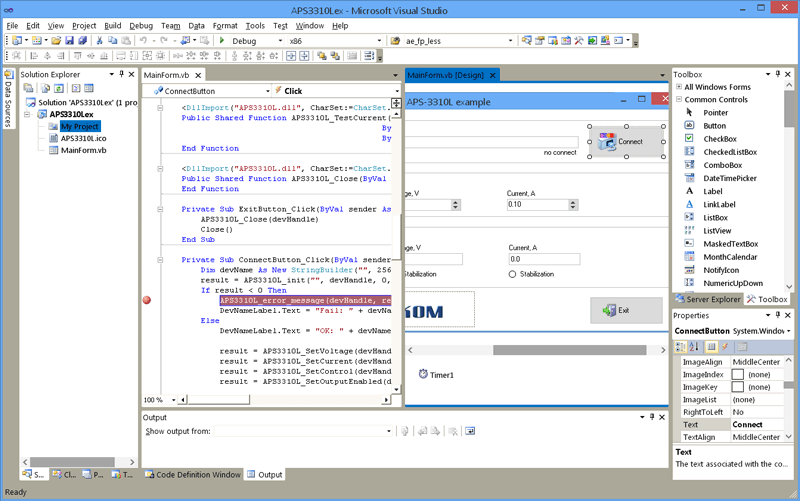Toggle auto-hide pin on Properties panel
This screenshot has height=501, width=800.
(x=778, y=315)
